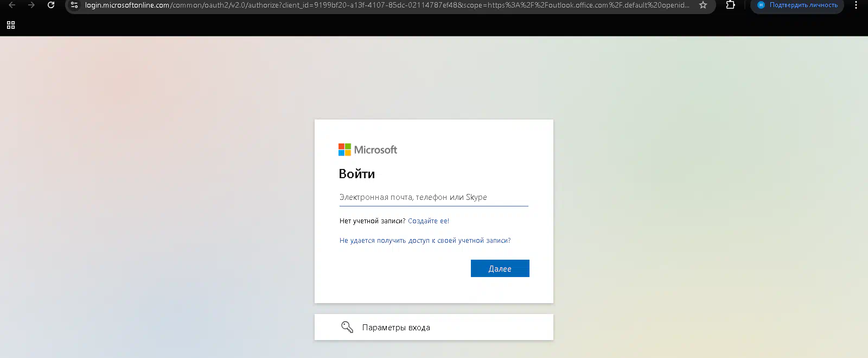Open the Параметры входа sign-in options

point(434,327)
